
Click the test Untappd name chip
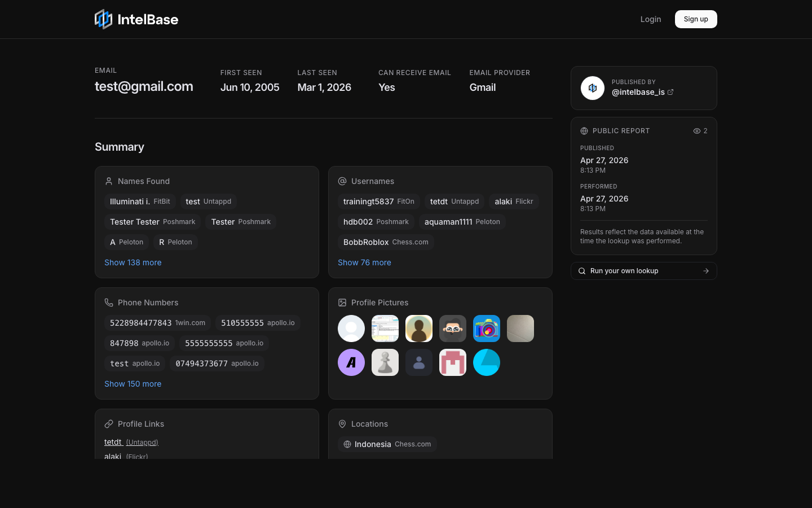(x=209, y=202)
